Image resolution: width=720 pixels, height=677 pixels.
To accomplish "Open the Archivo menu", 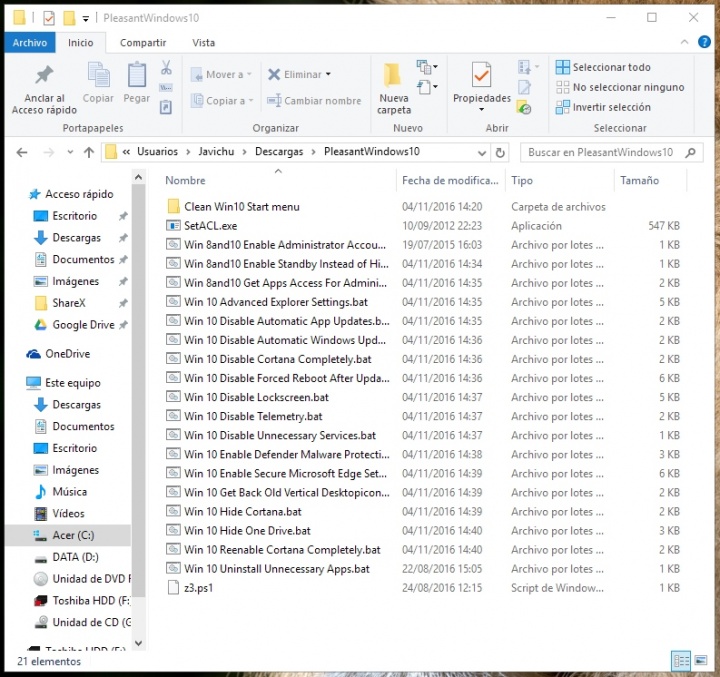I will pyautogui.click(x=30, y=43).
